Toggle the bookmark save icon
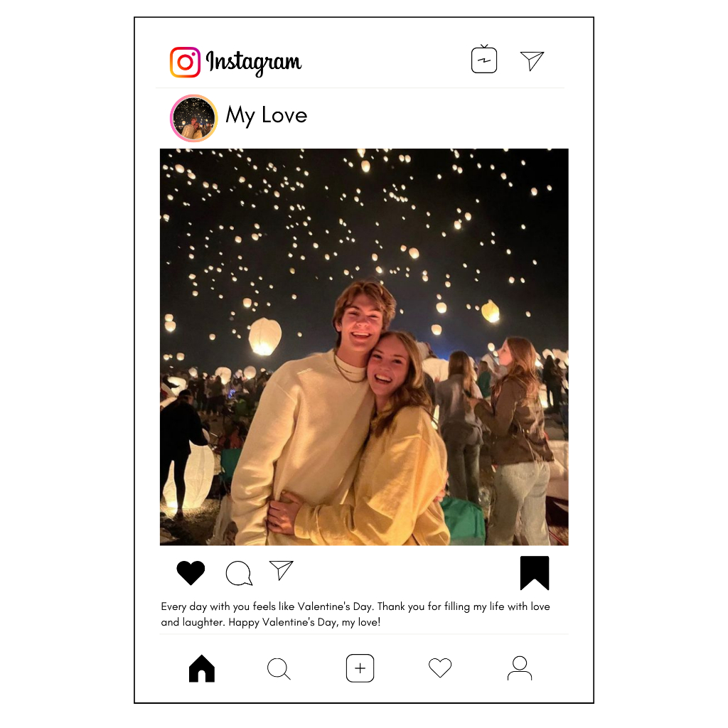 (x=535, y=573)
